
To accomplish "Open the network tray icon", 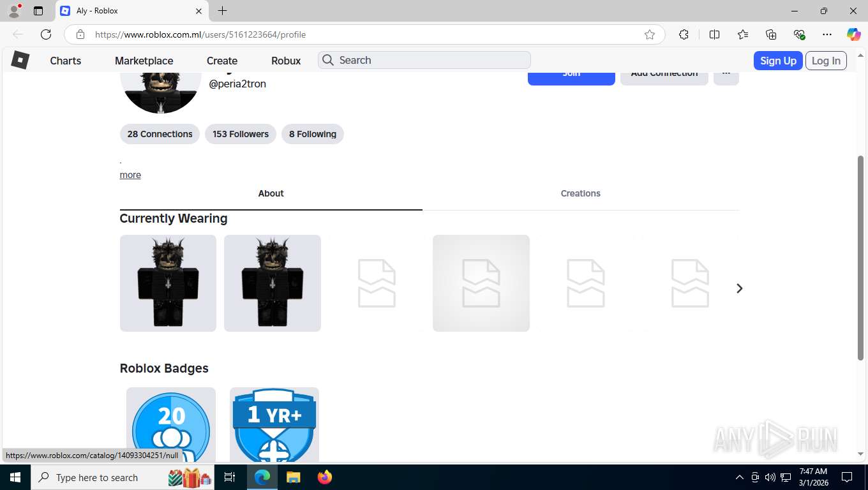I will coord(786,477).
